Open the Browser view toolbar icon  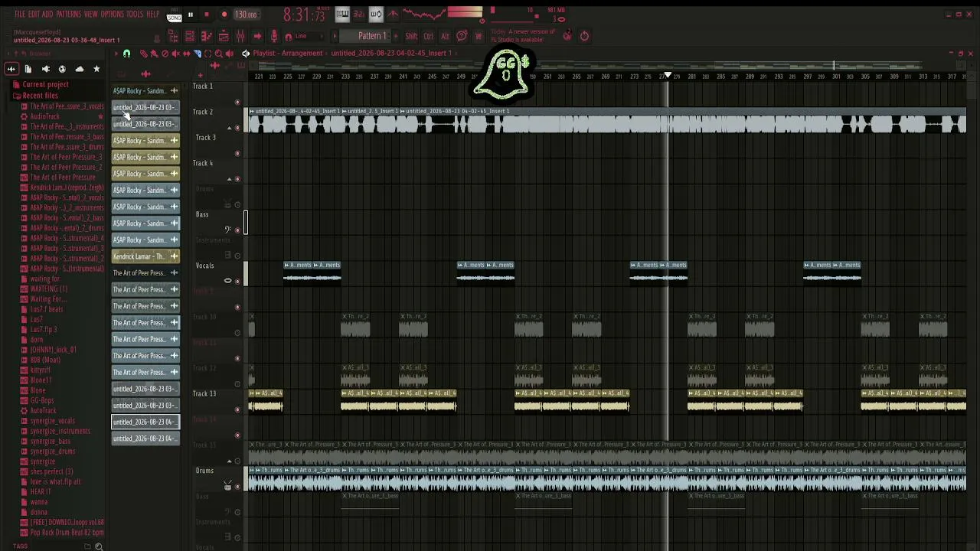click(172, 36)
